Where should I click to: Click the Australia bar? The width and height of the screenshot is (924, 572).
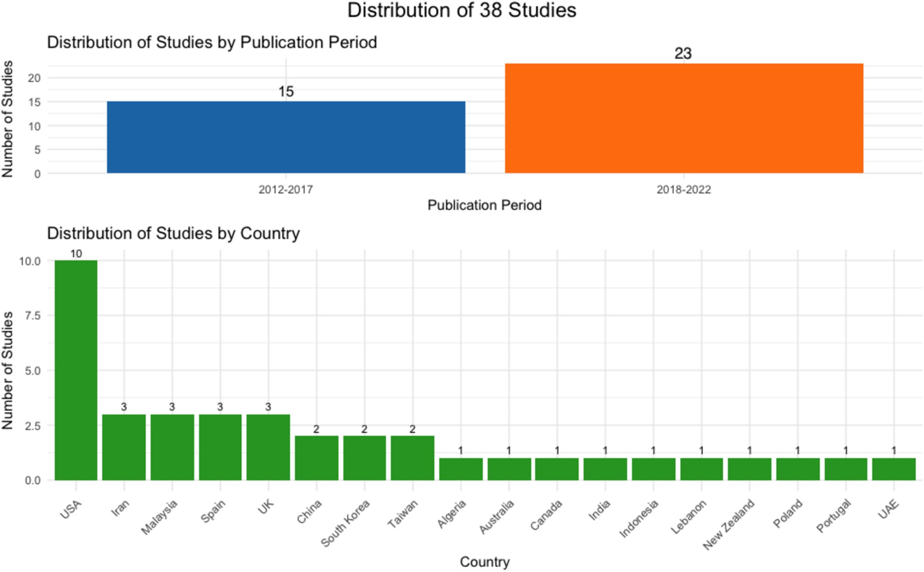pos(509,469)
